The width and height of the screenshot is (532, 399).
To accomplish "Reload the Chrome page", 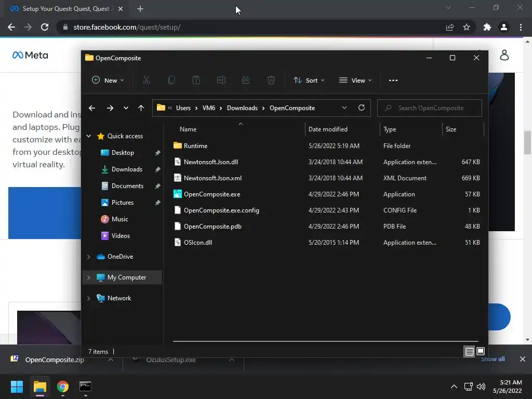I will (45, 27).
